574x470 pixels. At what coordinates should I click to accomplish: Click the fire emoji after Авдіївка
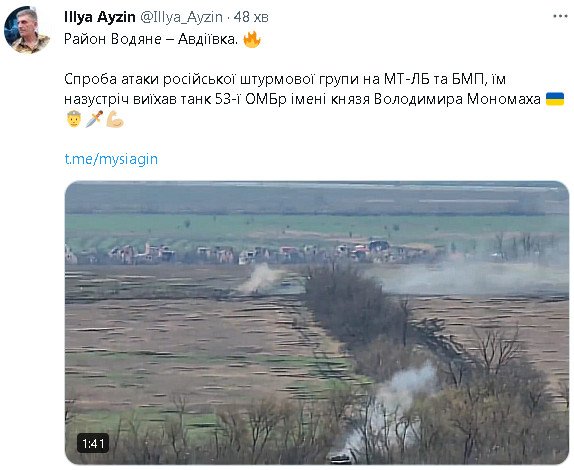click(x=252, y=39)
